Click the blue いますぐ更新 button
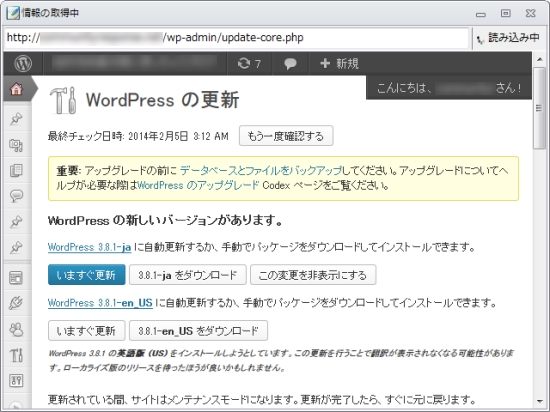This screenshot has height=412, width=550. (87, 275)
